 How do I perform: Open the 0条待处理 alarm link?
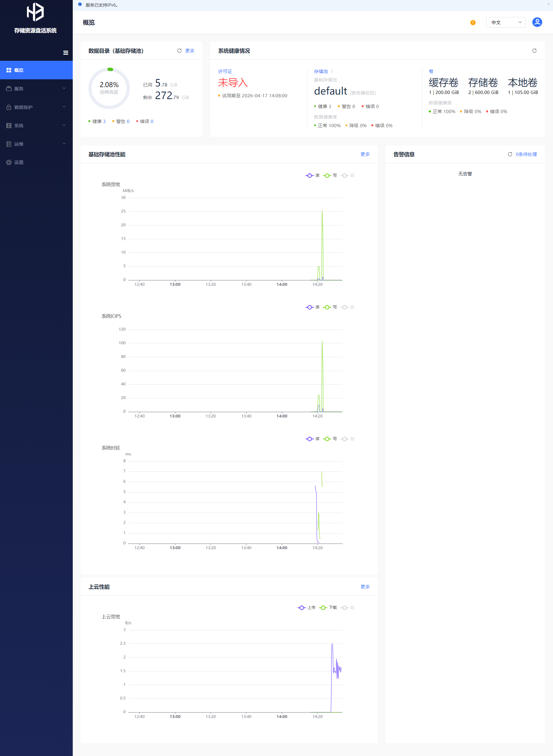526,154
